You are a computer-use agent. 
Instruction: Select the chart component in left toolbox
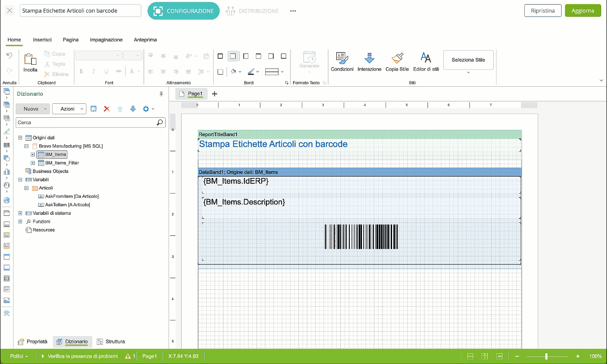pos(7,171)
